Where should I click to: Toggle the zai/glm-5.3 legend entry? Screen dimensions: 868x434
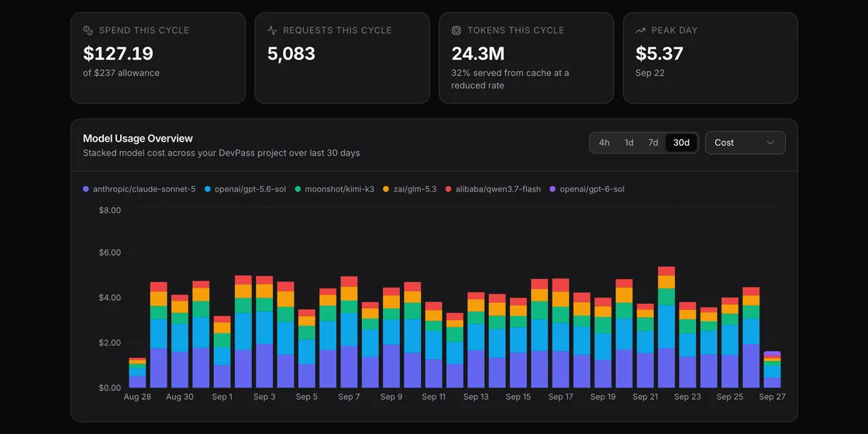[x=410, y=189]
